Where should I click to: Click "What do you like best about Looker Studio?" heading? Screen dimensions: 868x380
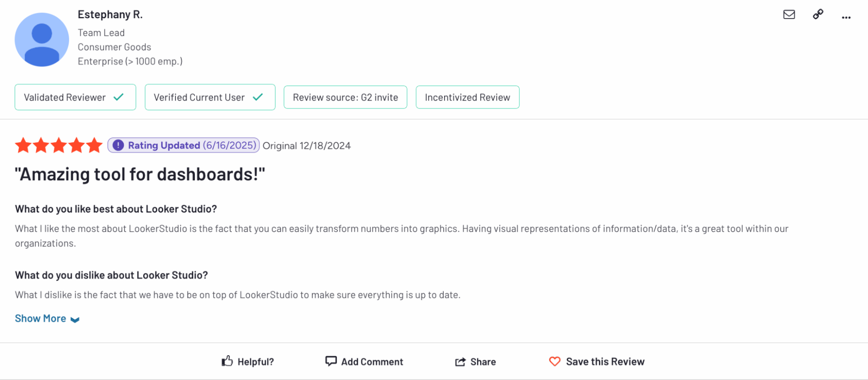[116, 209]
